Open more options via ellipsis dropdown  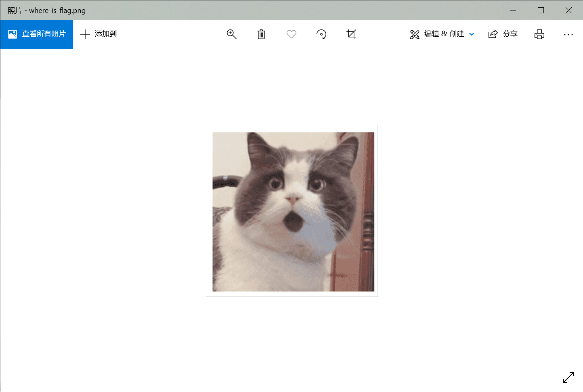[x=568, y=34]
